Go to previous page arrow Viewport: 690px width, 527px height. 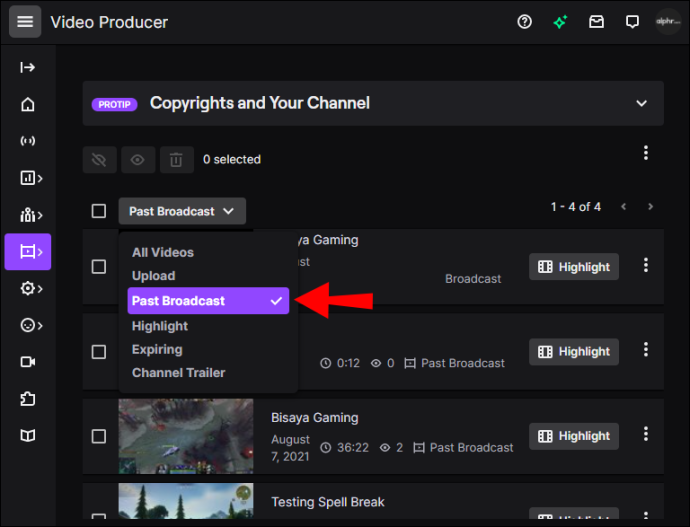coord(623,206)
